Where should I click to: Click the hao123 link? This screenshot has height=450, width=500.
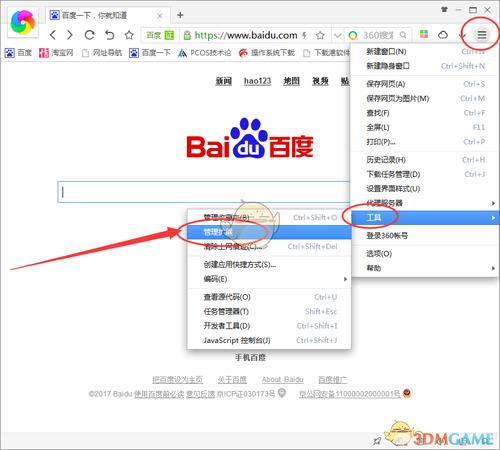pyautogui.click(x=257, y=81)
